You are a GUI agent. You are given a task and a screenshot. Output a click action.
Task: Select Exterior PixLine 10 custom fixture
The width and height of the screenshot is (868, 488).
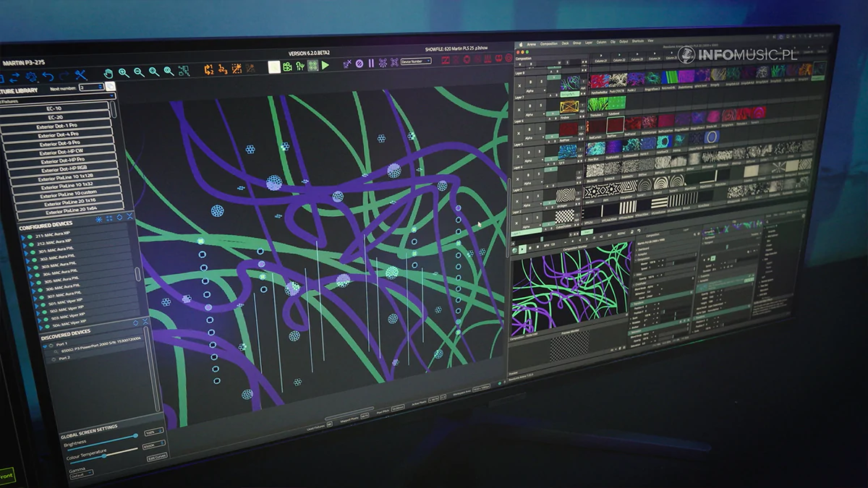(69, 196)
